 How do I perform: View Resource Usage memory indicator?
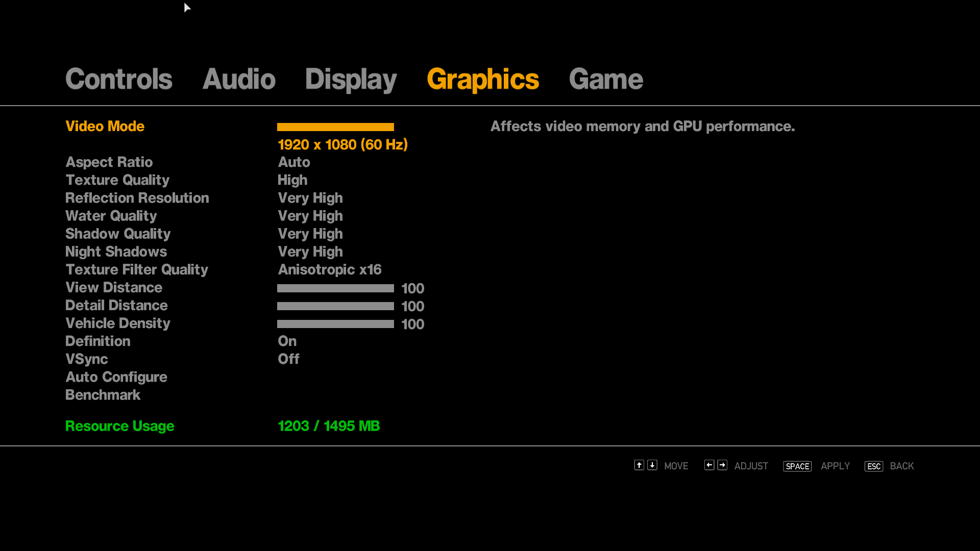pos(329,425)
